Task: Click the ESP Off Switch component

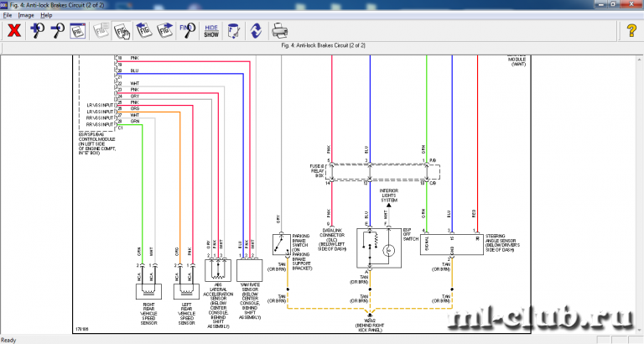Action: coord(379,248)
